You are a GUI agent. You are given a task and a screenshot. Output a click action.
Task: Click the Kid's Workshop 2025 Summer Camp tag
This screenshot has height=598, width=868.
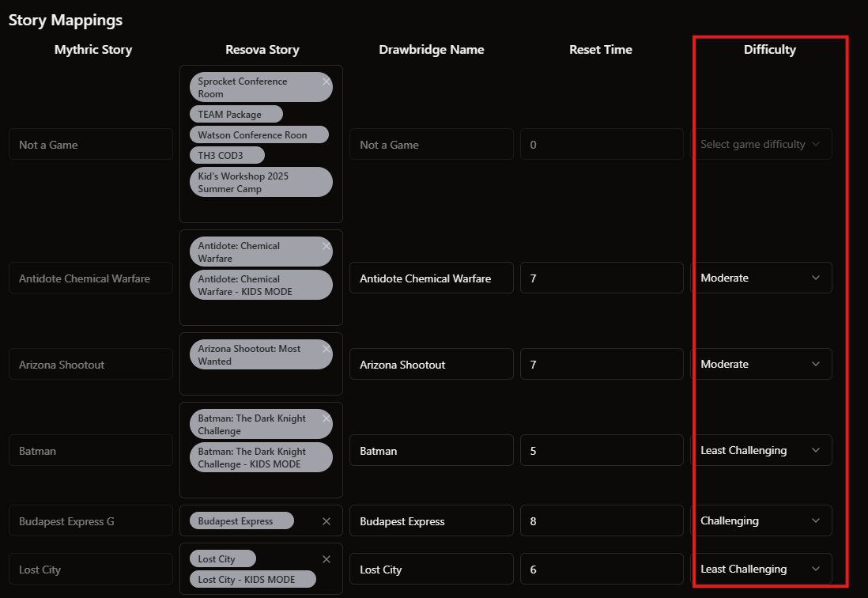[x=253, y=182]
